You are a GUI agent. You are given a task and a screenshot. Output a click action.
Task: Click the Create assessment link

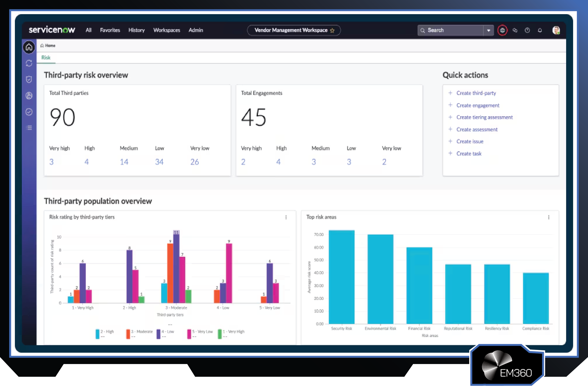[477, 129]
